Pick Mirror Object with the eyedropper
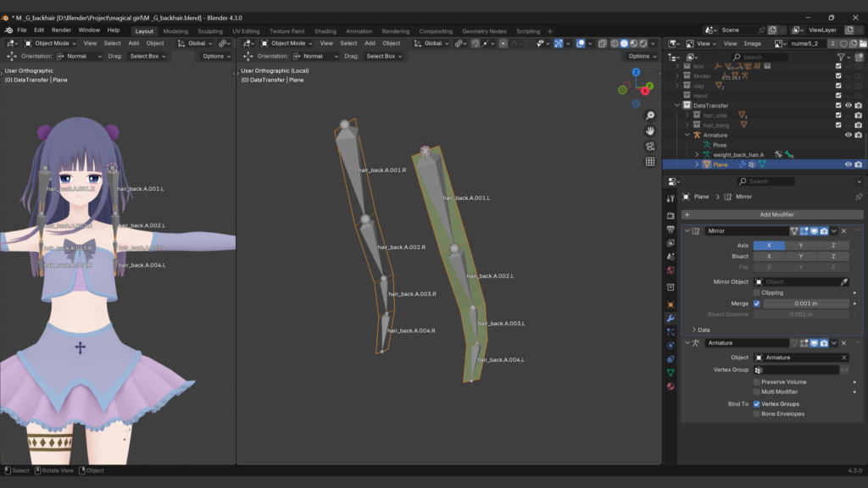 coord(844,281)
